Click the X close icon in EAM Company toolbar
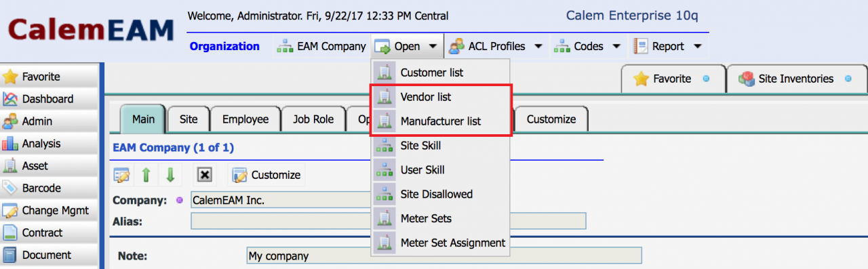The image size is (868, 269). tap(205, 175)
